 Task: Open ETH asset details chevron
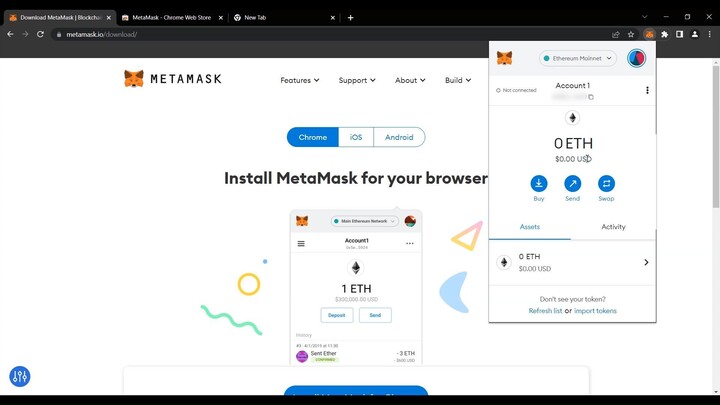point(646,262)
